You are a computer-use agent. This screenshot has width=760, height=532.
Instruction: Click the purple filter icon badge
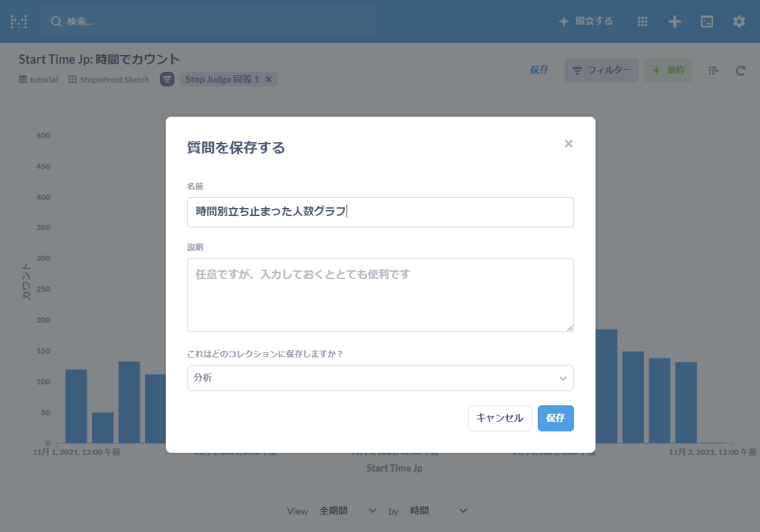click(167, 79)
